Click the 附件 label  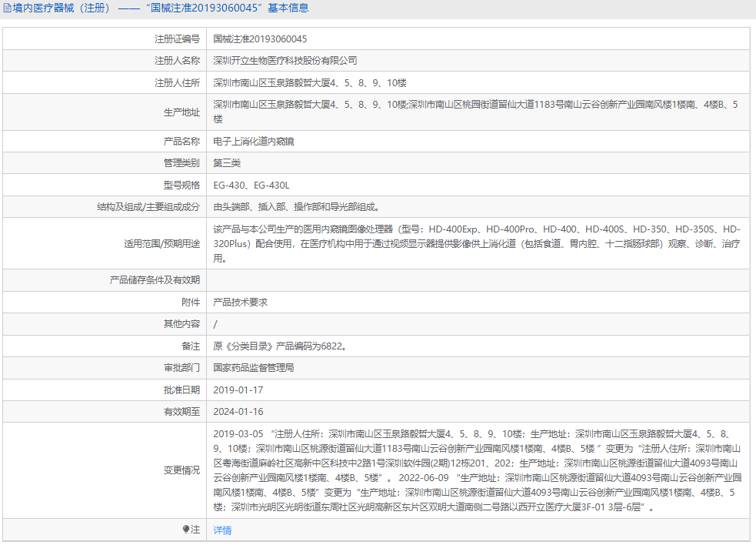[191, 303]
